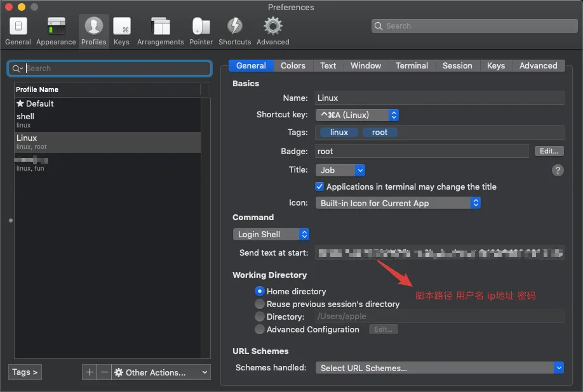Viewport: 583px width, 392px height.
Task: Click the yellow minimize window button
Action: [22, 7]
